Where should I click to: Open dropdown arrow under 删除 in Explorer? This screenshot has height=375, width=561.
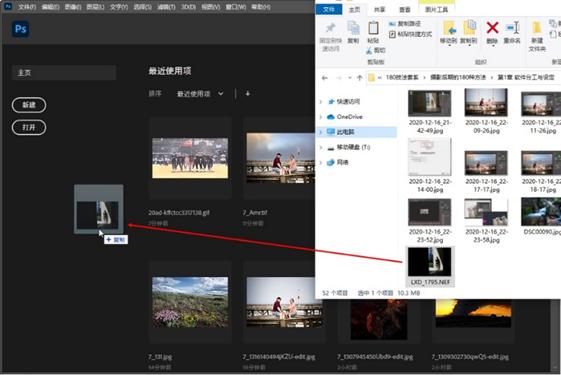(x=492, y=46)
